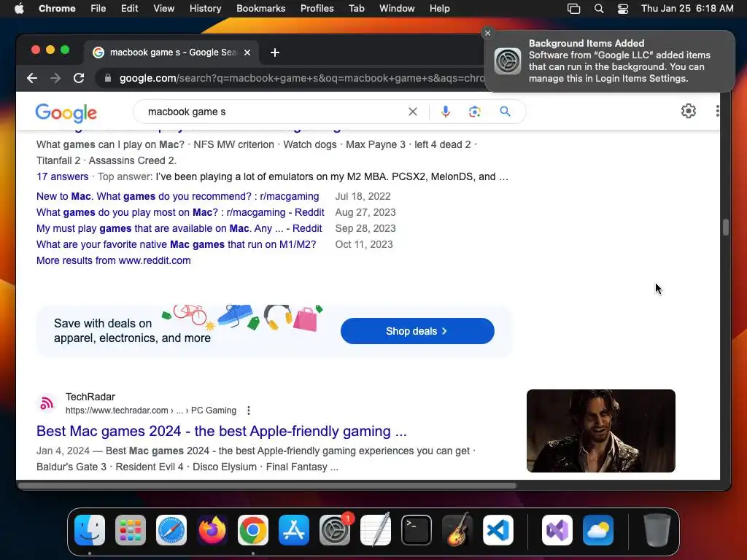747x560 pixels.
Task: Launch Firefox from the Dock
Action: coord(212,530)
